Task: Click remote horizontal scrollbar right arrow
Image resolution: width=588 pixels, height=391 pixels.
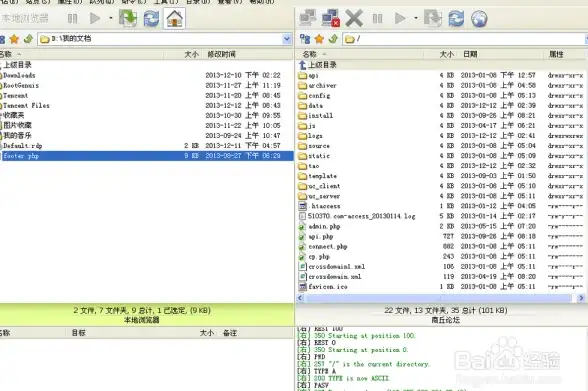Action: coord(581,298)
